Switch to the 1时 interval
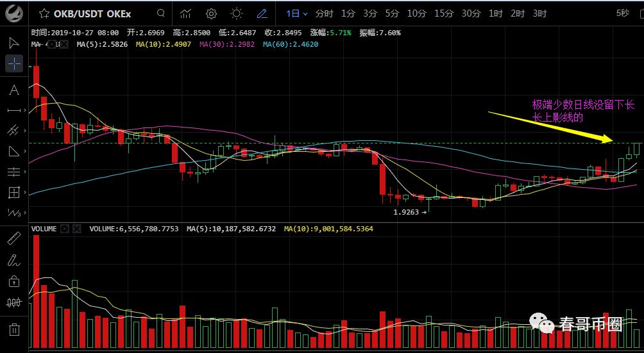The width and height of the screenshot is (644, 353). tap(496, 13)
